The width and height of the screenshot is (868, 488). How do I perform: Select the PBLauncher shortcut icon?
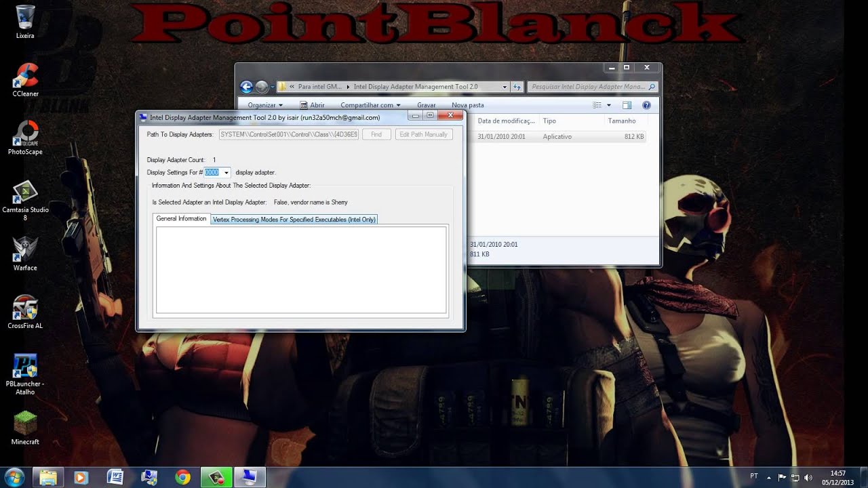25,374
